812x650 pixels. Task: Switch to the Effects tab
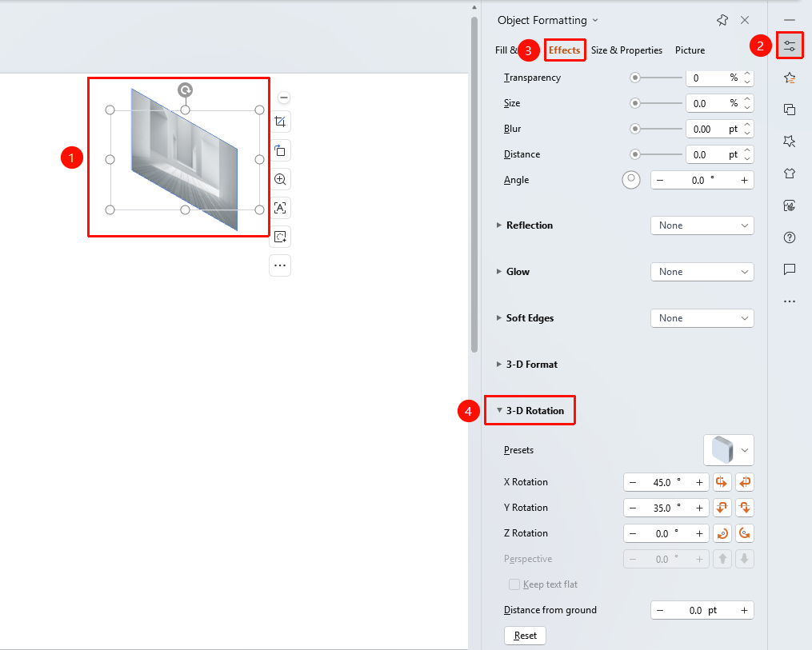(565, 50)
